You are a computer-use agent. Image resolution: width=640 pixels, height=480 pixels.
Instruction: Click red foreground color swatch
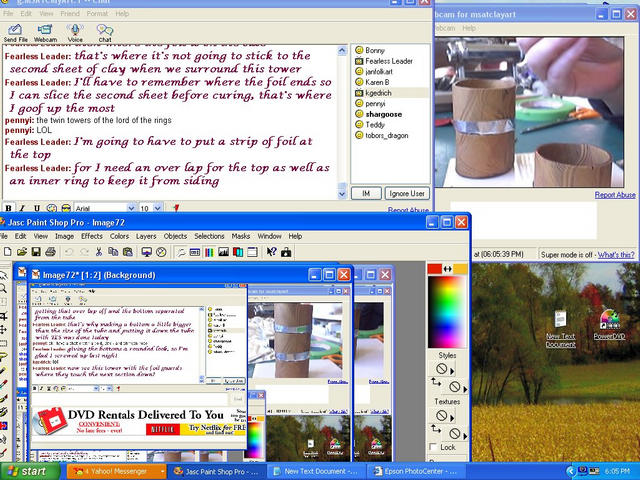pos(434,269)
